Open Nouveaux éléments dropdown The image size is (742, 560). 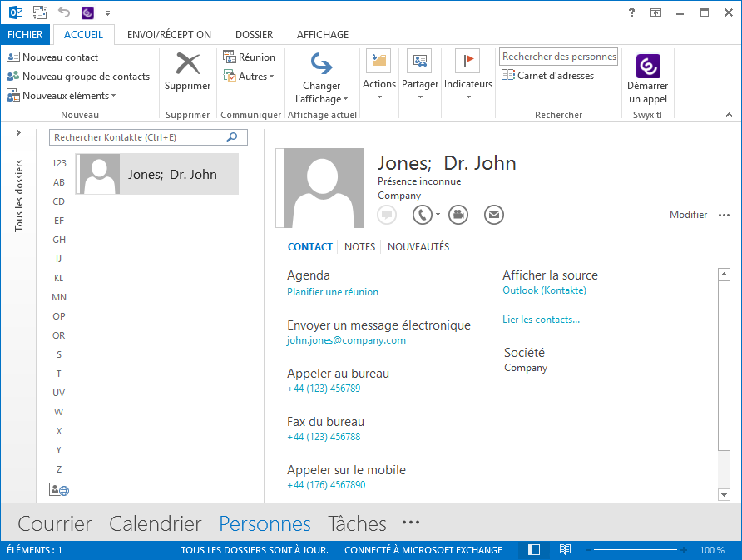click(x=62, y=96)
